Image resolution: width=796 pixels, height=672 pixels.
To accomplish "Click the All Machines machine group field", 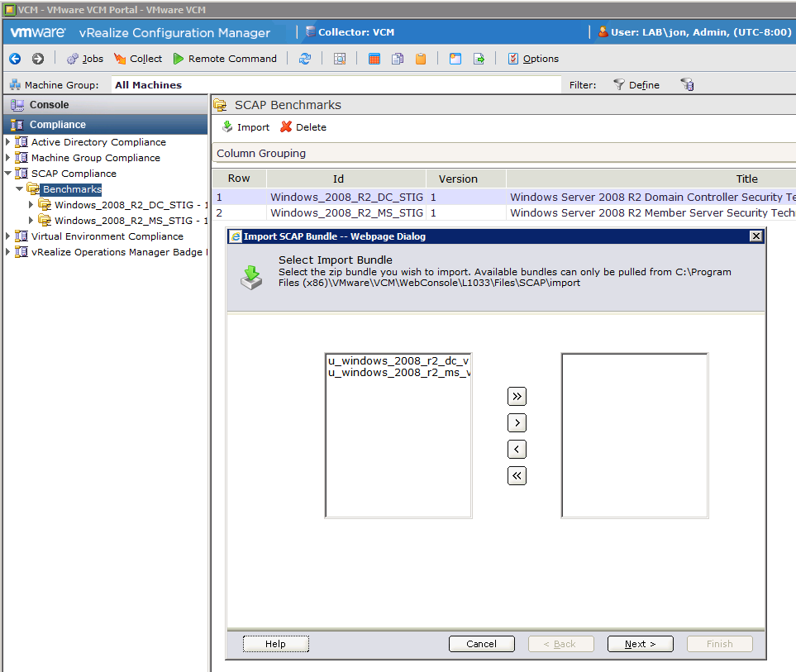I will click(336, 85).
